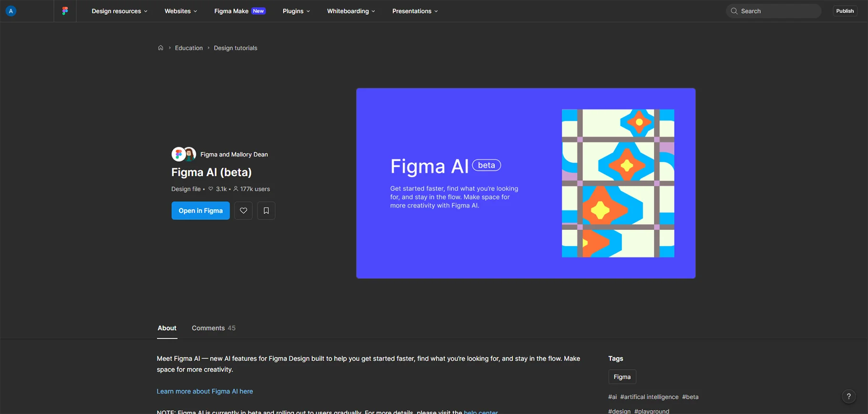Screen dimensions: 868x414
Task: Click the Figma author avatar
Action: 178,154
